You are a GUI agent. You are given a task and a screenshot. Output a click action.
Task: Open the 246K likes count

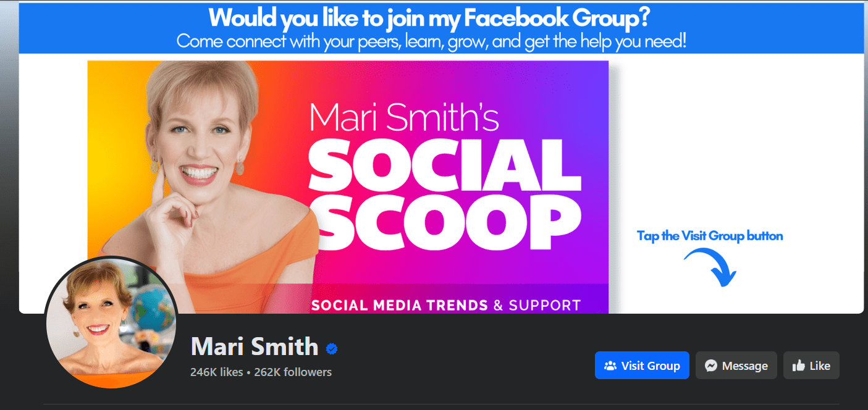pyautogui.click(x=217, y=372)
